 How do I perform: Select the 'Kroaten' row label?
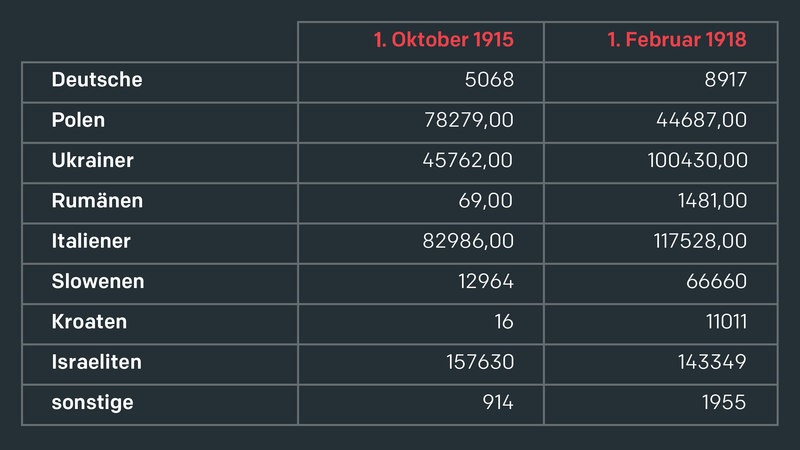(x=89, y=321)
